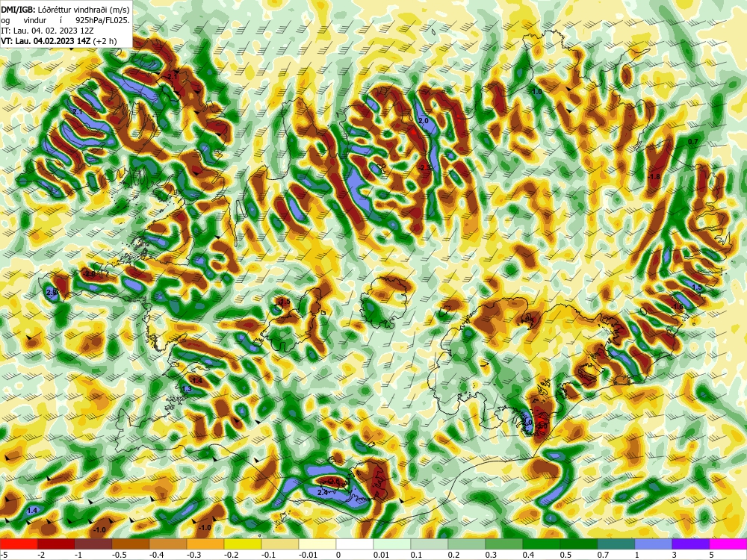Click the "1.5" value label on the map
747x560 pixels.
pyautogui.click(x=696, y=287)
